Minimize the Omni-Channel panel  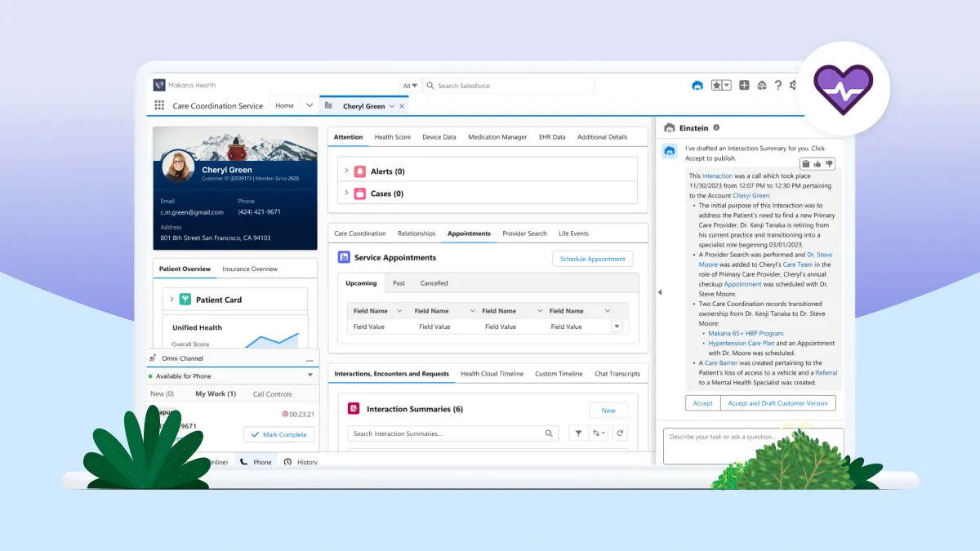[310, 359]
